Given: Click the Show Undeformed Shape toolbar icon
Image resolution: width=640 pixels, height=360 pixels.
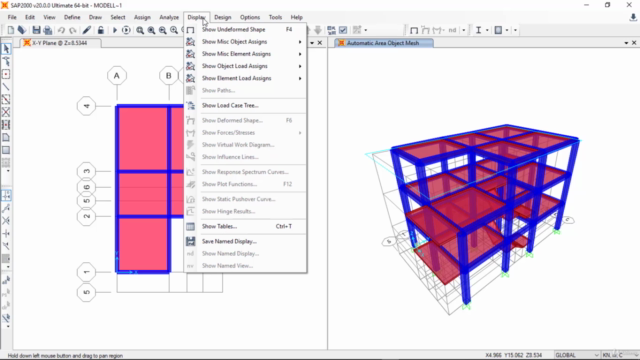Looking at the screenshot, I should pos(414,30).
